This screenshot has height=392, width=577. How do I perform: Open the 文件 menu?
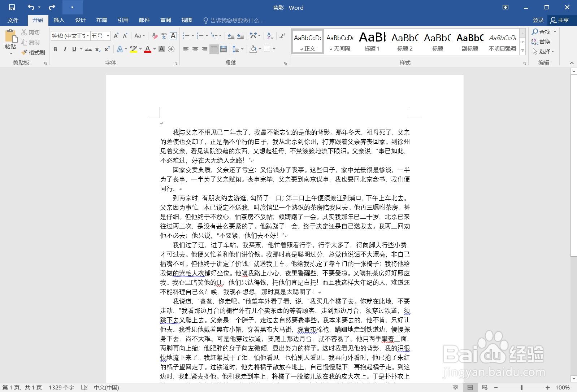[x=13, y=20]
